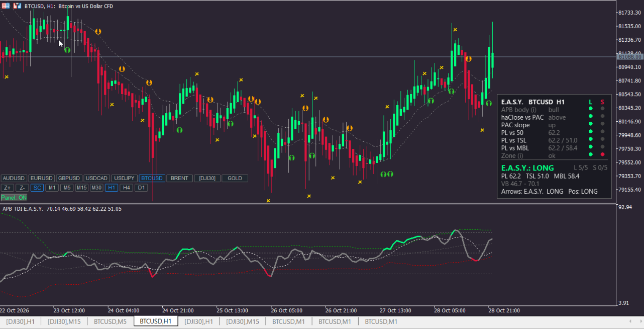Viewport: 644px width, 329px height.
Task: Click the '25 Oct 13:00' time axis label
Action: click(x=233, y=310)
